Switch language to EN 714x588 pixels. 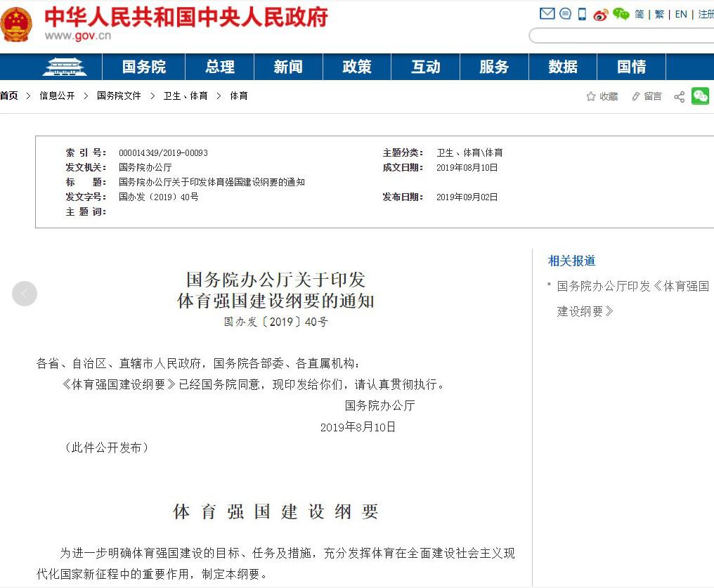point(681,14)
